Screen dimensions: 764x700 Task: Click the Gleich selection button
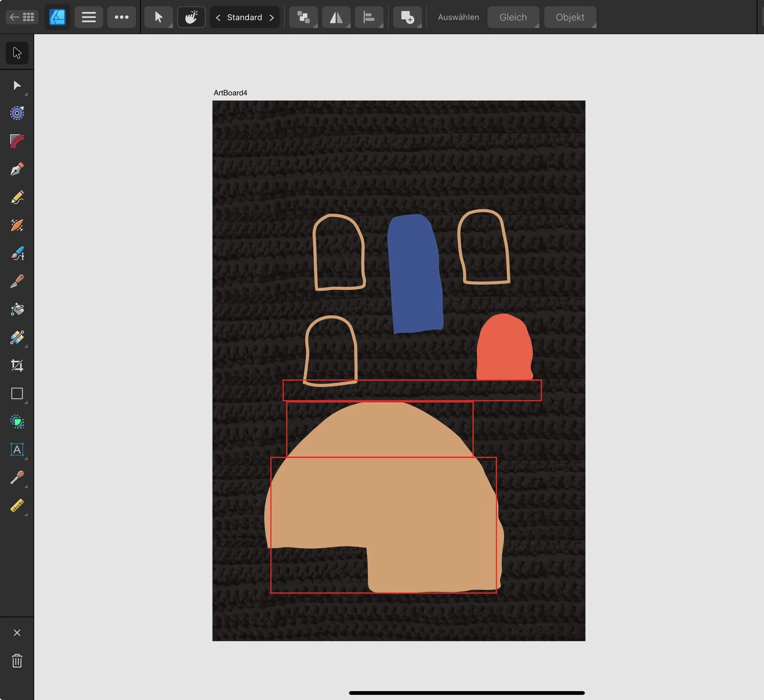[x=513, y=17]
